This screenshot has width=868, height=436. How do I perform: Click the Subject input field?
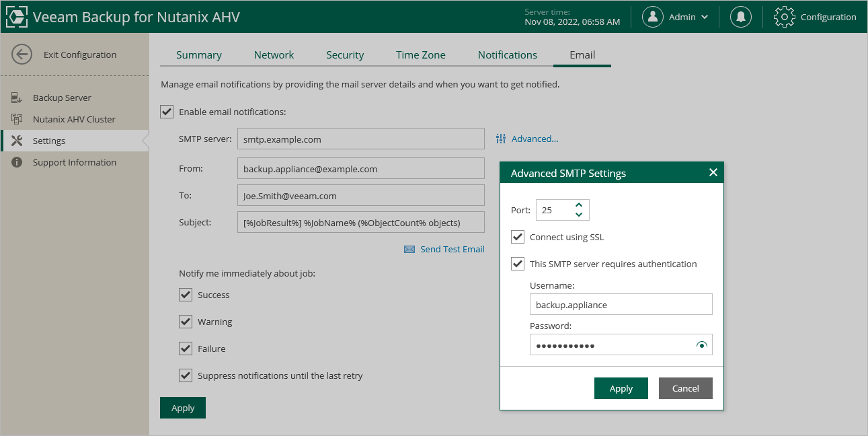tap(361, 222)
